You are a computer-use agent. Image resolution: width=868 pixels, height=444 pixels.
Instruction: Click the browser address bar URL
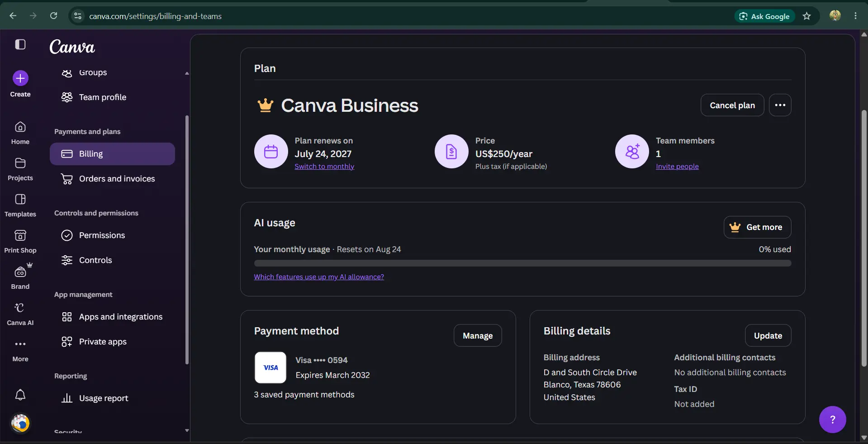pos(155,16)
